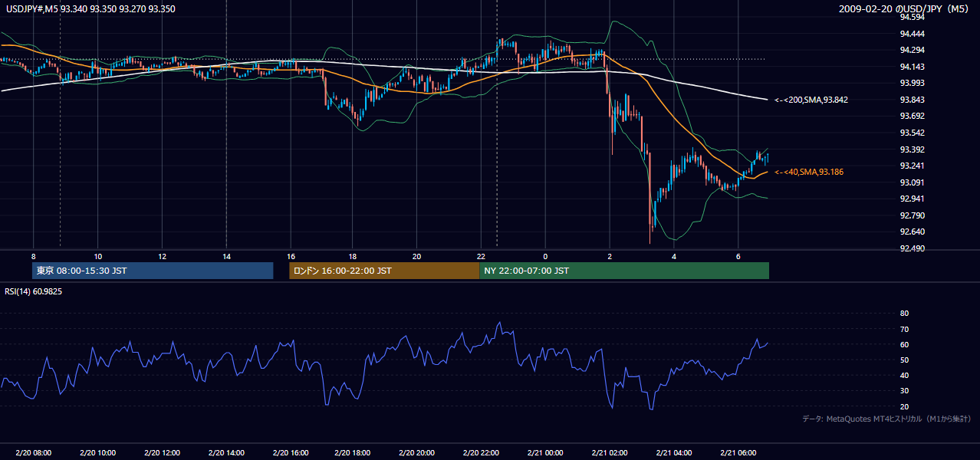The width and height of the screenshot is (980, 460).
Task: Click the 40 SMA 93.186 label
Action: 809,172
